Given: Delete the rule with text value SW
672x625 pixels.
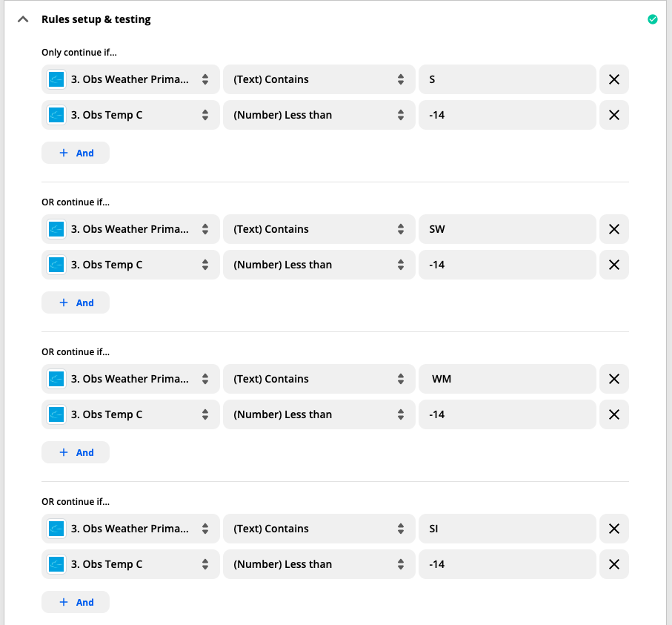Looking at the screenshot, I should [613, 229].
